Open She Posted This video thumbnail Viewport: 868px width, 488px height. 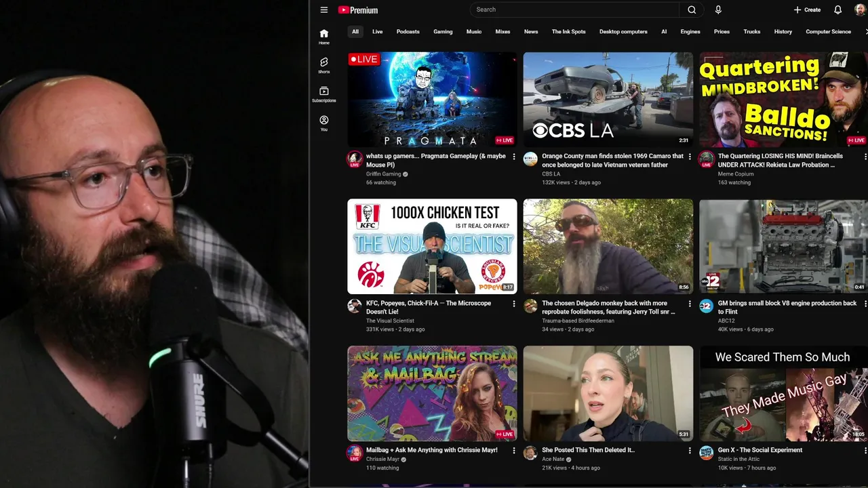[x=608, y=393]
